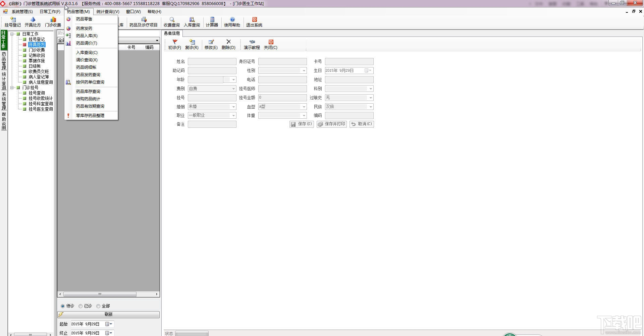Open the 挂号登记 toolbar icon
The image size is (644, 336).
coord(13,22)
